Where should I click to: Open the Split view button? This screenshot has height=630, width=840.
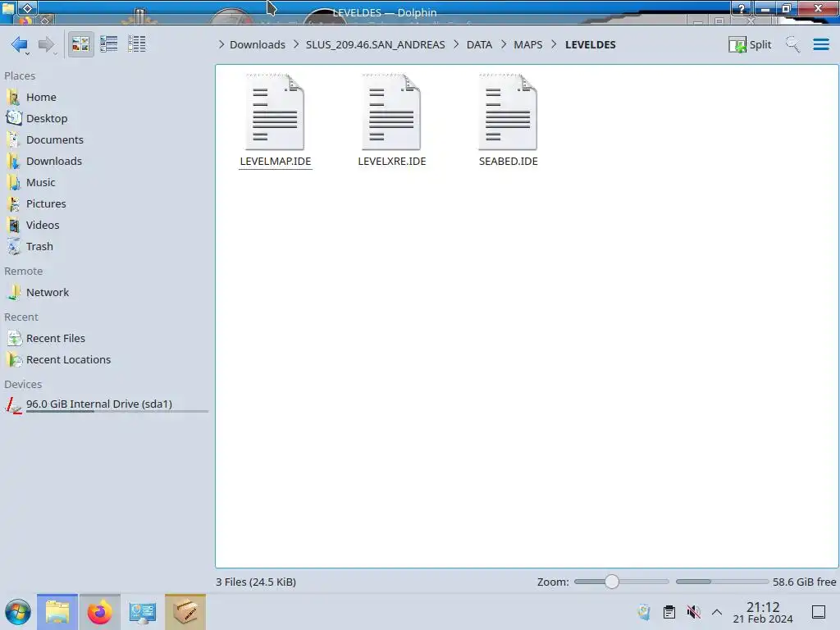750,44
